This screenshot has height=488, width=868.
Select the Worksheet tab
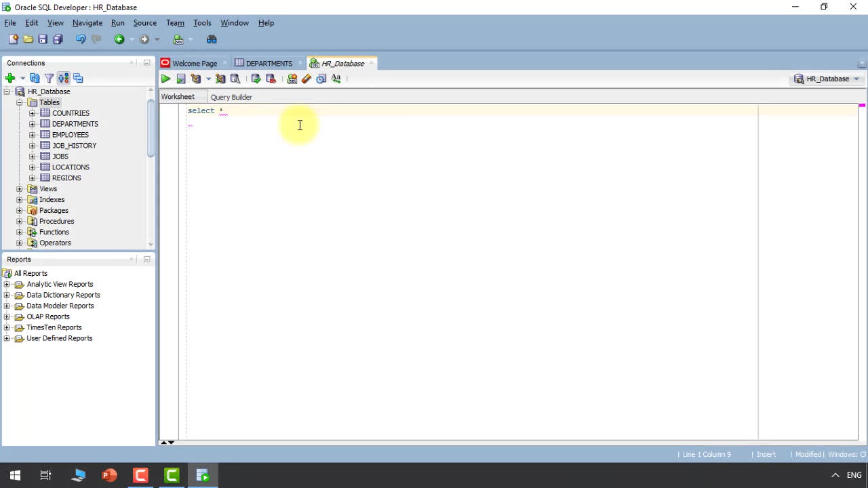pyautogui.click(x=178, y=97)
